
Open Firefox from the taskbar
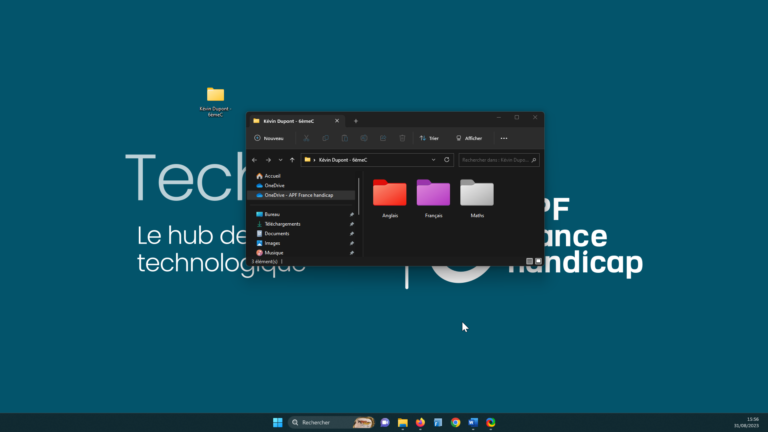pyautogui.click(x=420, y=423)
